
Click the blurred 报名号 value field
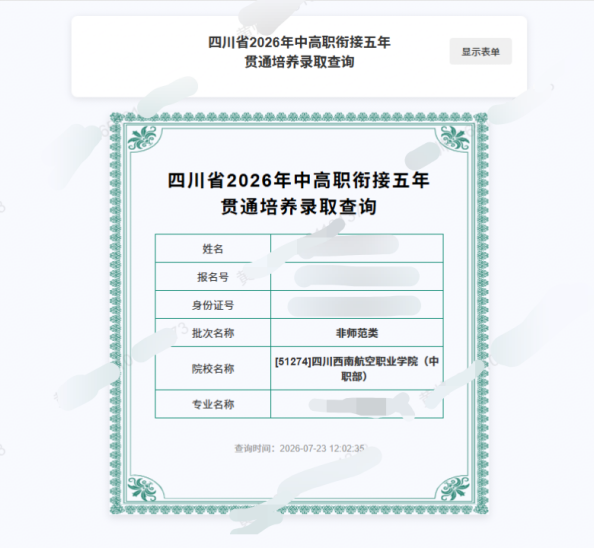click(357, 276)
